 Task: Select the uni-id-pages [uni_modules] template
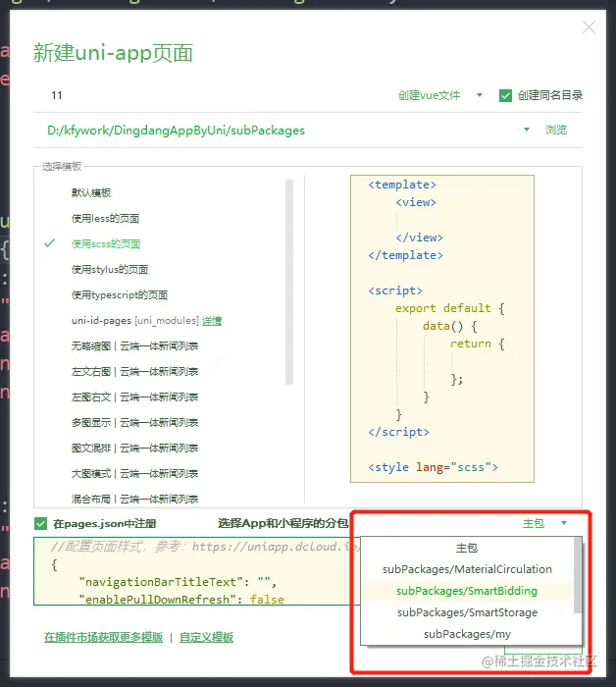click(x=134, y=320)
